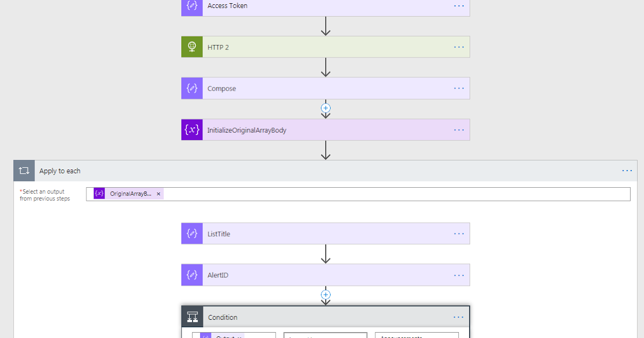644x338 pixels.
Task: Click the HTTP 2 globe icon
Action: [192, 47]
